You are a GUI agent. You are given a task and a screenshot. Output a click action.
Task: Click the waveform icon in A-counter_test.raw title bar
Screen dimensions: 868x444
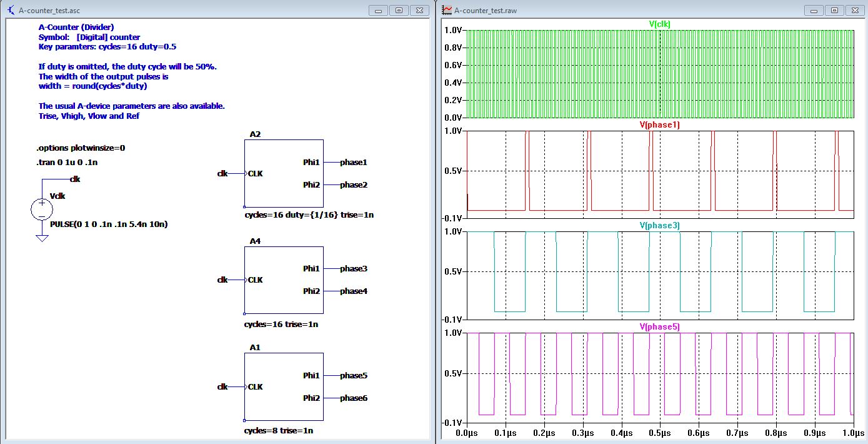[446, 10]
